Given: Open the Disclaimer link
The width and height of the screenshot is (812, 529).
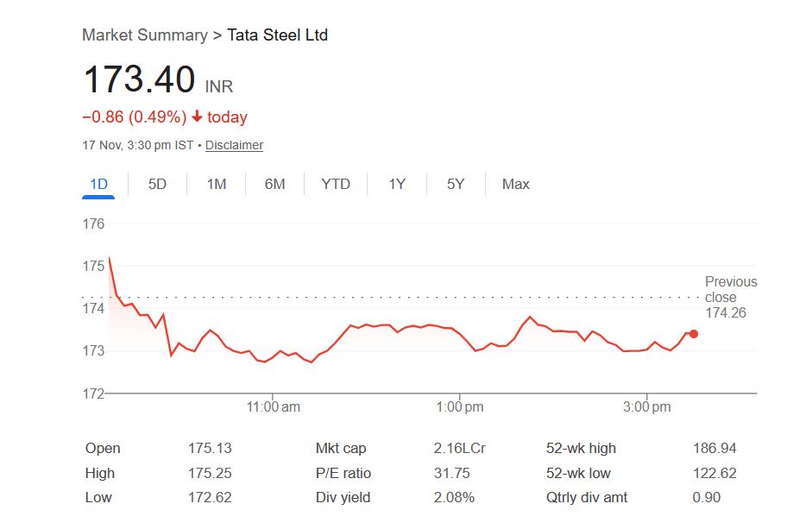Looking at the screenshot, I should click(234, 145).
